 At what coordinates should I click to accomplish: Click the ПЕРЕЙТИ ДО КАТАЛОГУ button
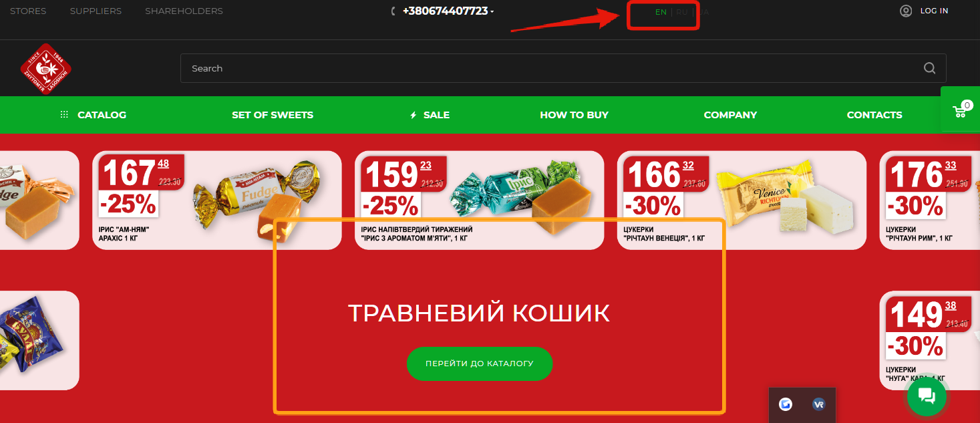[480, 364]
